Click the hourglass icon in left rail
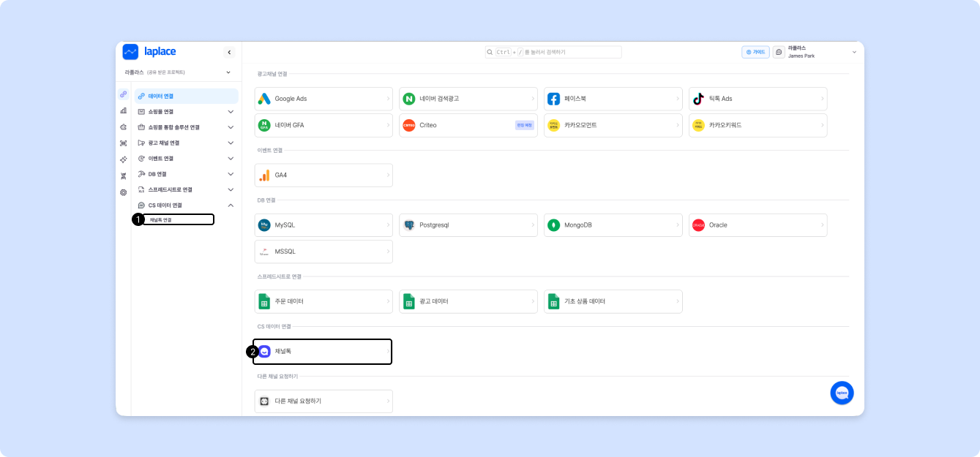 pos(123,176)
